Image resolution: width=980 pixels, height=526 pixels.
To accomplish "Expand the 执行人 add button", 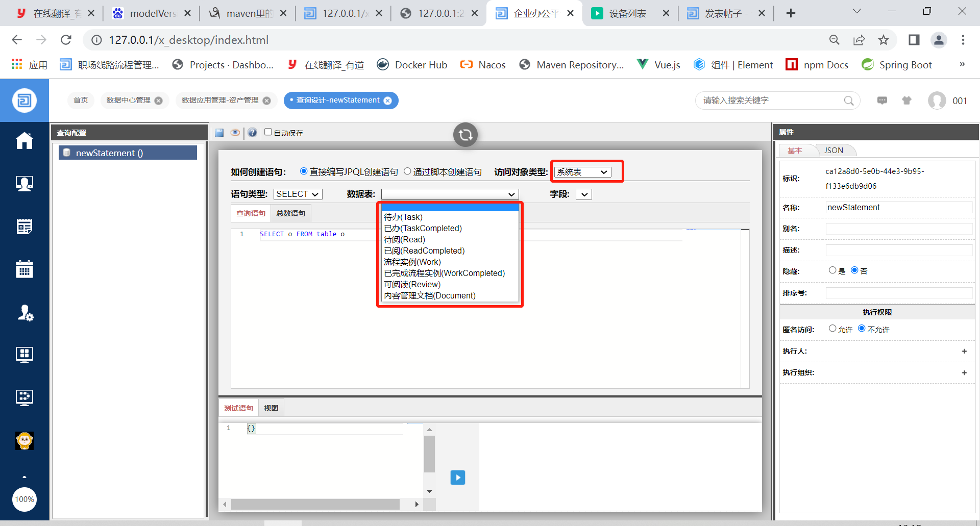I will pyautogui.click(x=964, y=351).
